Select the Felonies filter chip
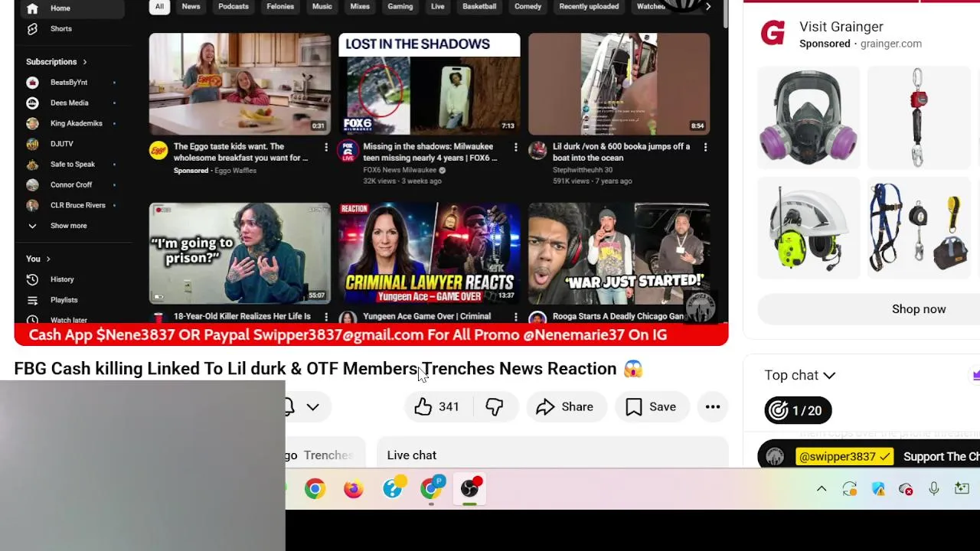The image size is (980, 551). [280, 7]
